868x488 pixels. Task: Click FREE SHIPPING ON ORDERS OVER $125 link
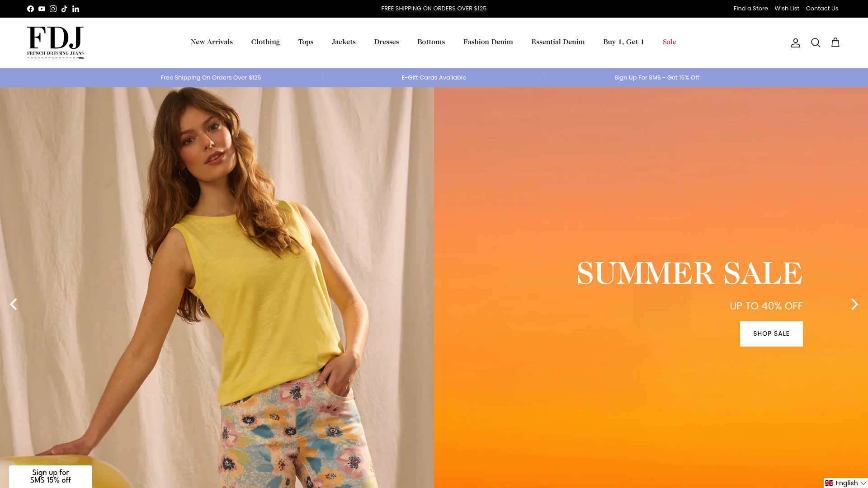click(x=434, y=9)
